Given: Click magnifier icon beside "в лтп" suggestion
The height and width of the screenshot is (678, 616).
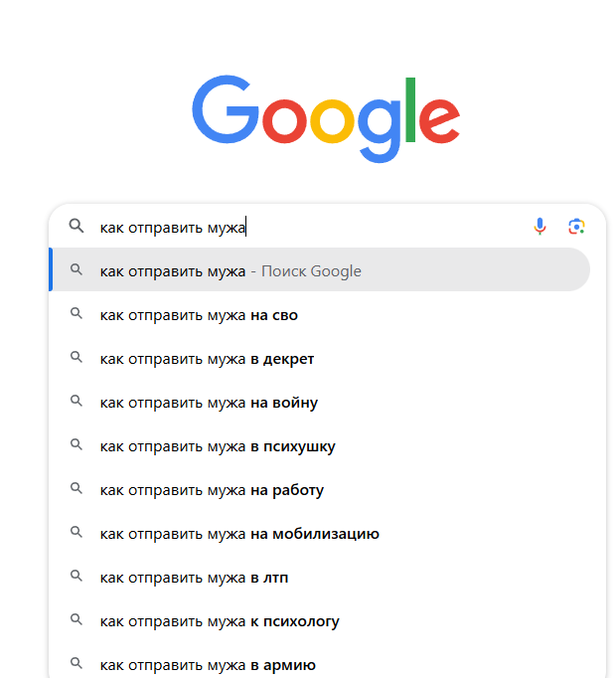Looking at the screenshot, I should click(76, 578).
